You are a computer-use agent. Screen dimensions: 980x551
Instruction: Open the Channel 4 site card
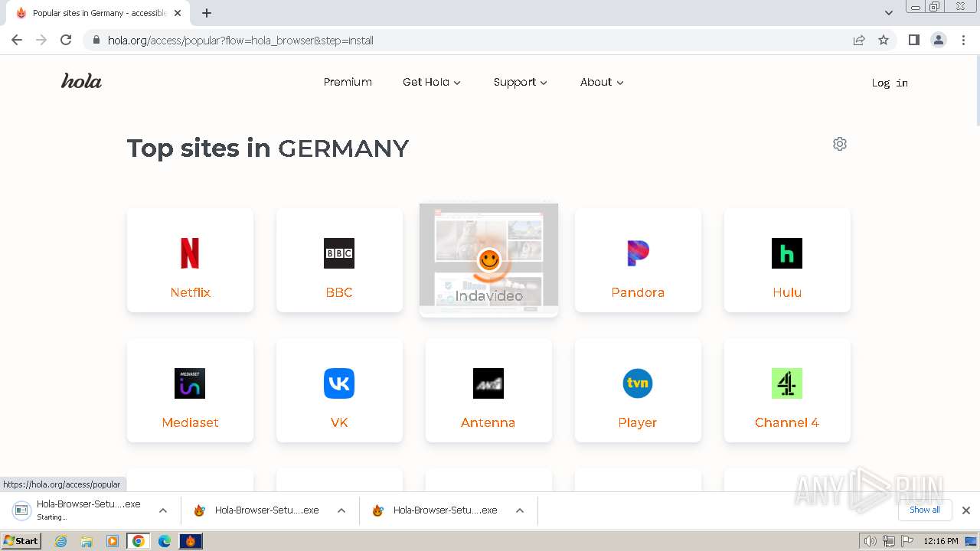787,390
